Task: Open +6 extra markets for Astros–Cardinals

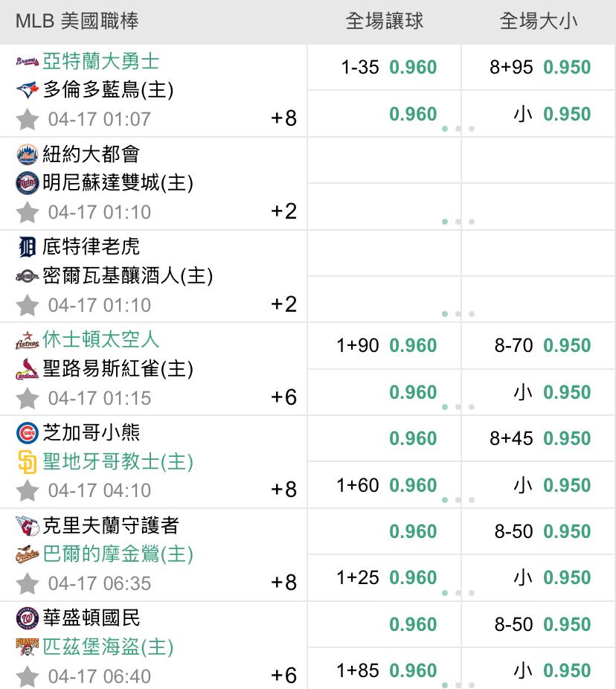Action: (x=284, y=397)
